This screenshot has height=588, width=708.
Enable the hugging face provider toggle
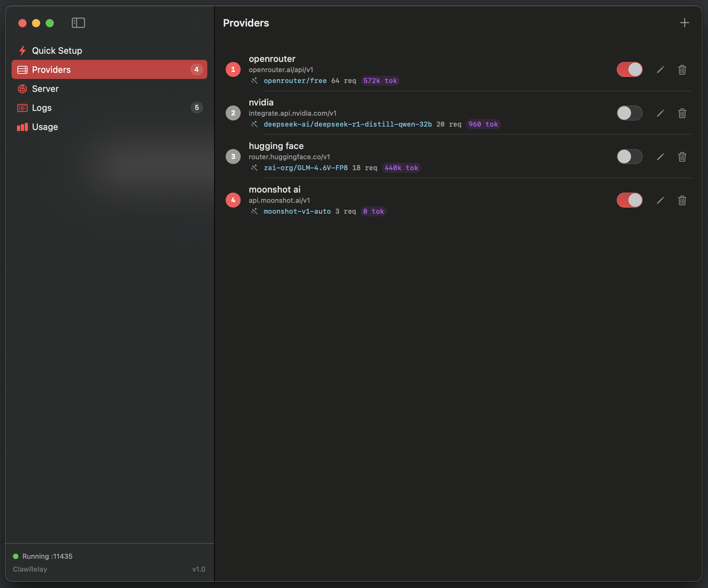click(x=629, y=157)
